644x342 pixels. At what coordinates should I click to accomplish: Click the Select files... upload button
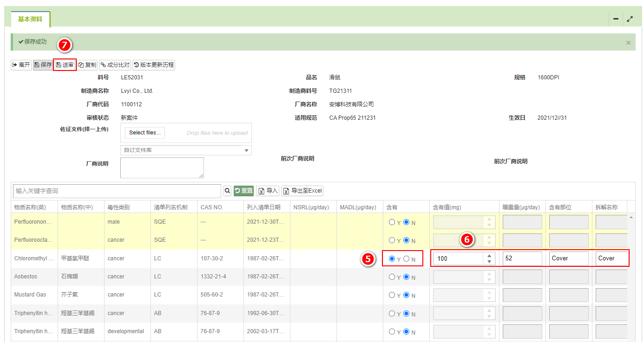pyautogui.click(x=145, y=133)
